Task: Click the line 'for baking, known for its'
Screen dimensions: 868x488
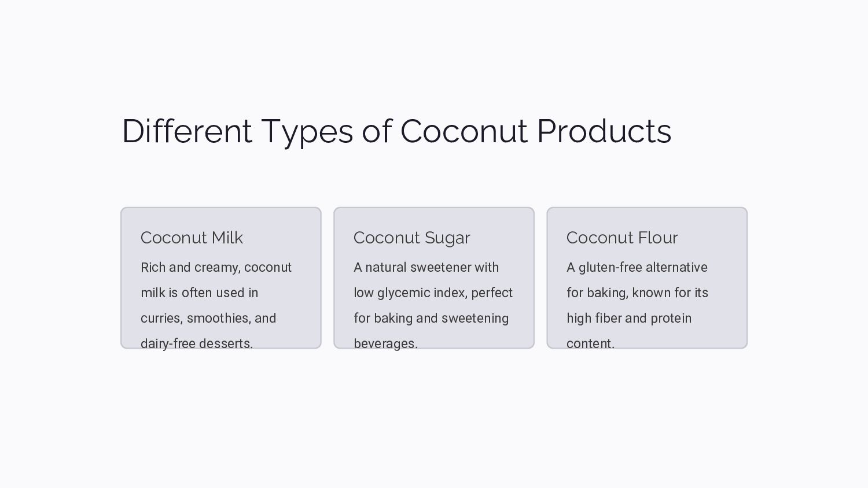Action: (x=637, y=293)
